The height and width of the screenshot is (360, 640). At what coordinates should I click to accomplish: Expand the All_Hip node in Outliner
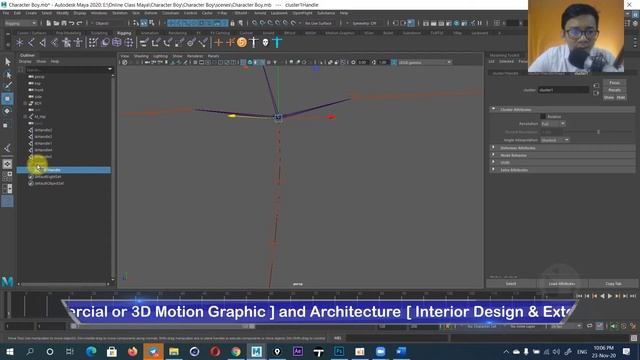(x=25, y=117)
